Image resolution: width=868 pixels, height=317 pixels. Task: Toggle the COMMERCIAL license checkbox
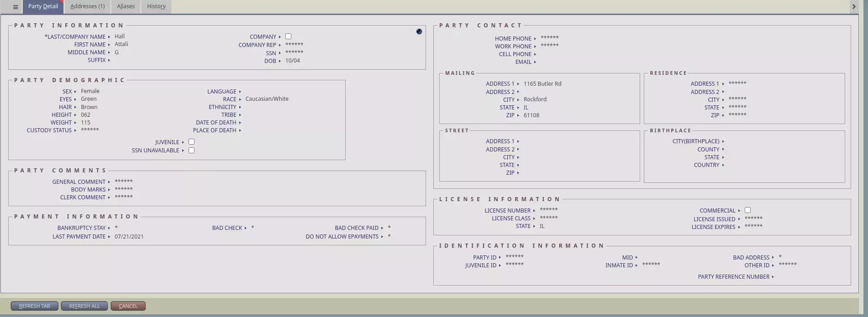point(747,210)
